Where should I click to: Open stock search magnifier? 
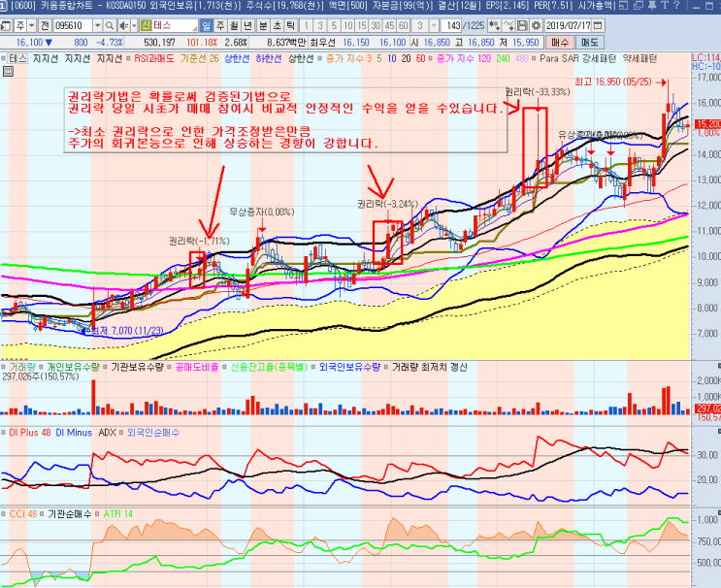110,25
